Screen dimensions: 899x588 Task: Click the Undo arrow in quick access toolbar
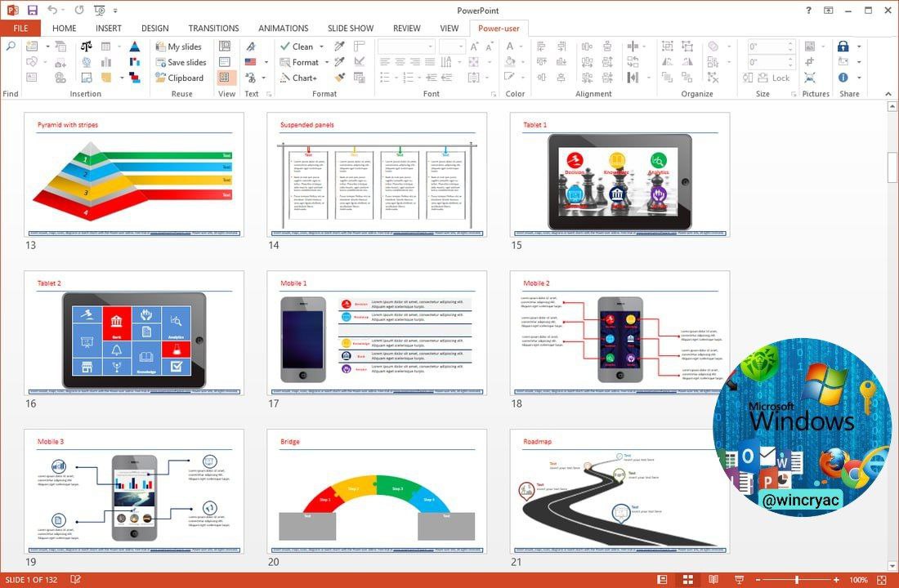tap(52, 11)
